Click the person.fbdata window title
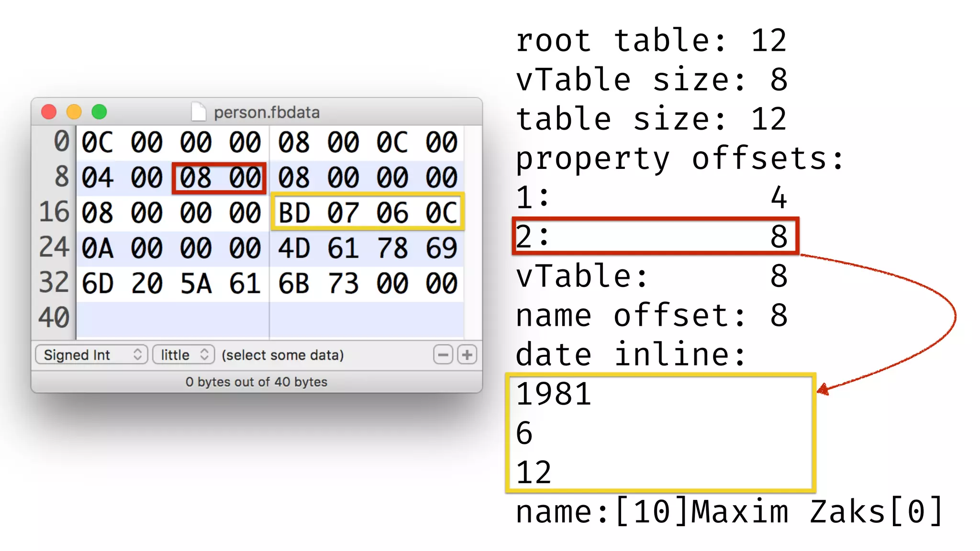Viewport: 980px width, 551px height. (x=267, y=112)
